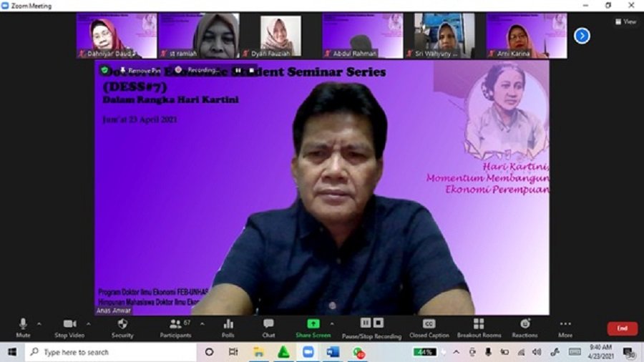The width and height of the screenshot is (644, 362).
Task: Click the Recording... status label
Action: point(203,70)
